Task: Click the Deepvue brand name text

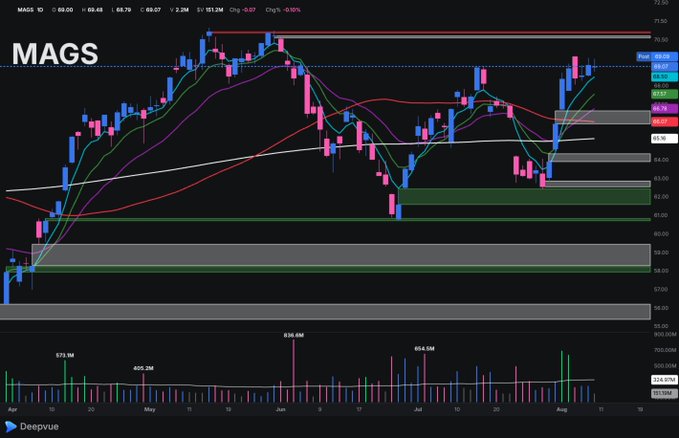Action: [x=39, y=427]
